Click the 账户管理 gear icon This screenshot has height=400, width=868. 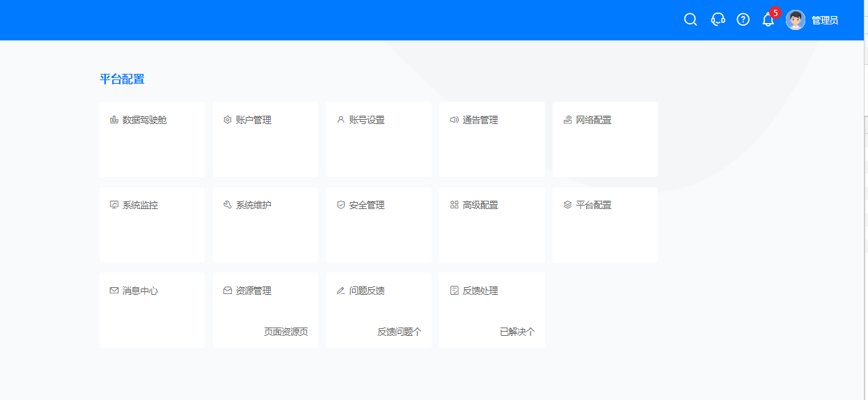(x=227, y=120)
